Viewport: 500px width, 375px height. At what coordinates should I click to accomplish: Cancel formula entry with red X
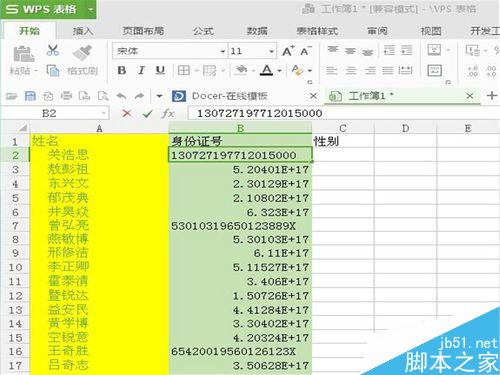tap(127, 114)
